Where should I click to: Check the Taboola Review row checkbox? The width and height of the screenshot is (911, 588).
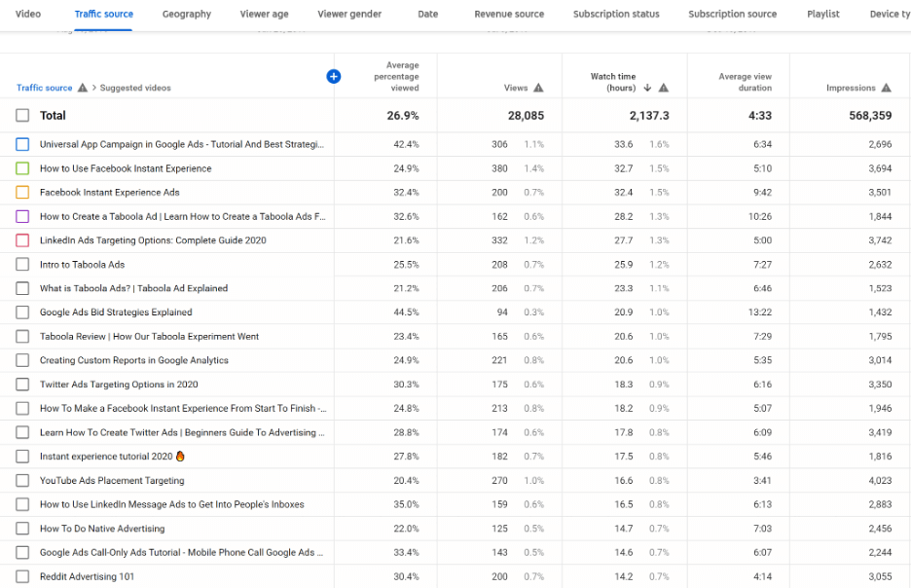(x=22, y=337)
